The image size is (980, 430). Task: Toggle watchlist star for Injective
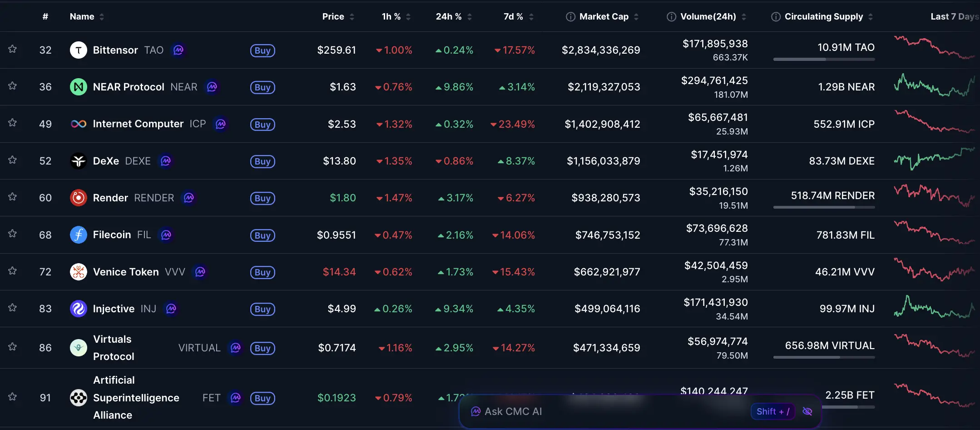13,308
